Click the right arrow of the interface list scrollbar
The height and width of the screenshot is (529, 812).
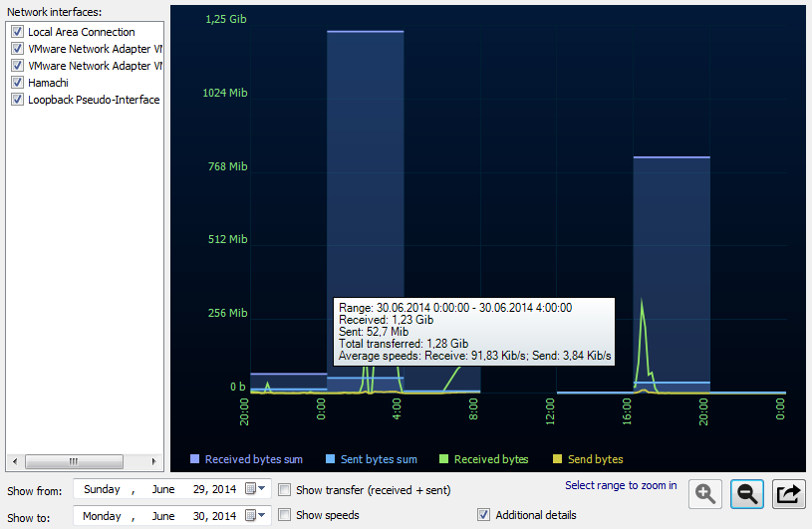click(154, 461)
